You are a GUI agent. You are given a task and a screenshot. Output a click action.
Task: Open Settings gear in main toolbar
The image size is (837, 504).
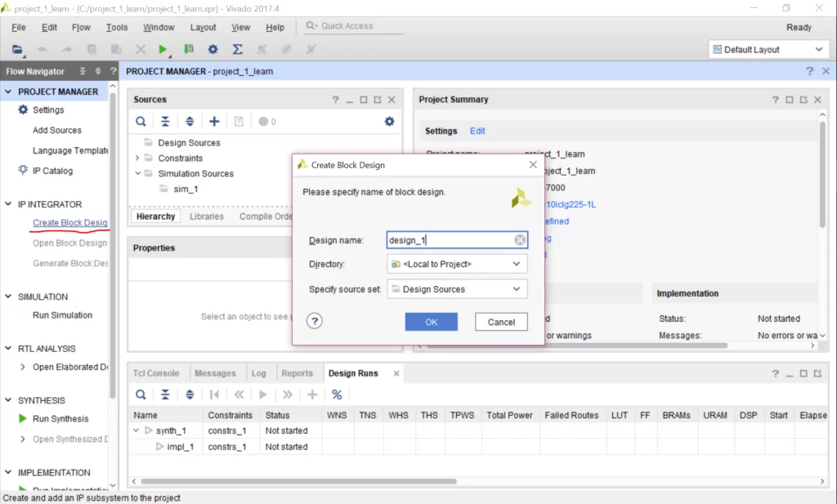click(x=213, y=50)
